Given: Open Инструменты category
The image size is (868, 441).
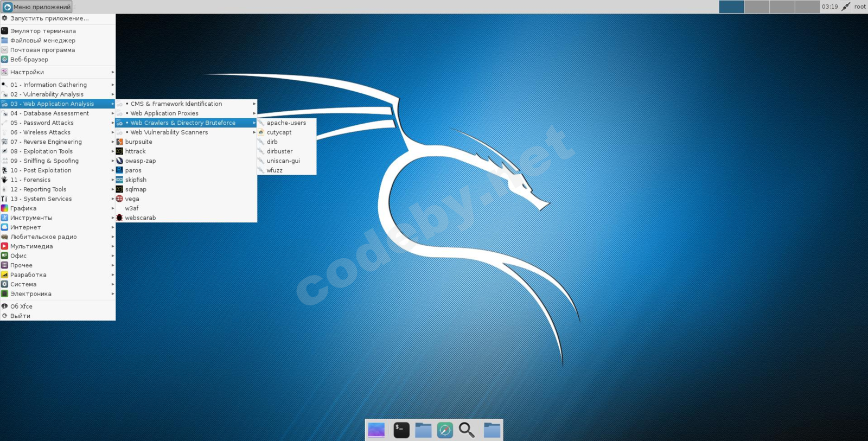Looking at the screenshot, I should pos(58,218).
